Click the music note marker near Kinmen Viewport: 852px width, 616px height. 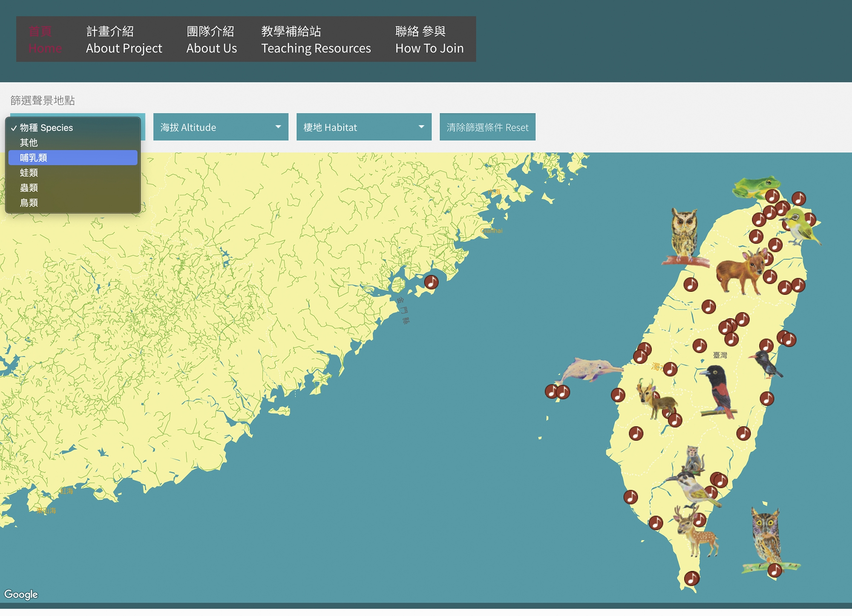[x=431, y=282]
